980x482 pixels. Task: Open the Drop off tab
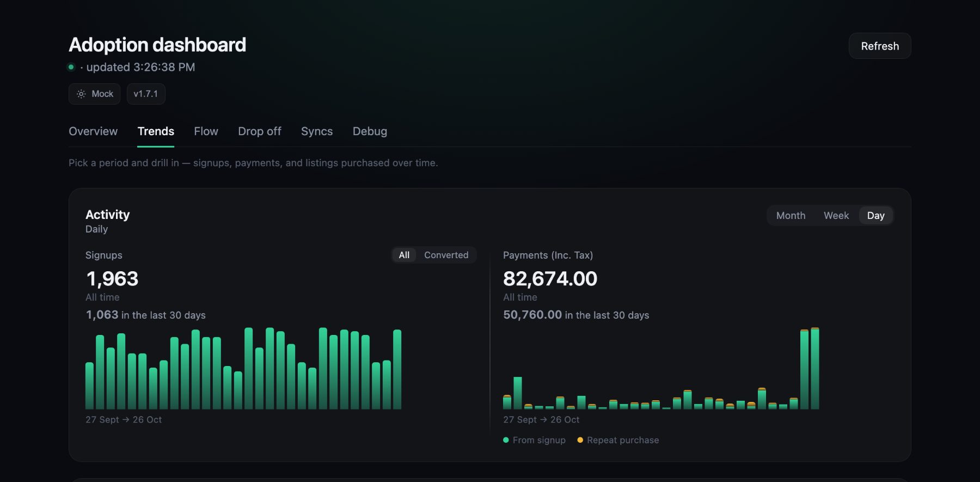click(x=260, y=131)
